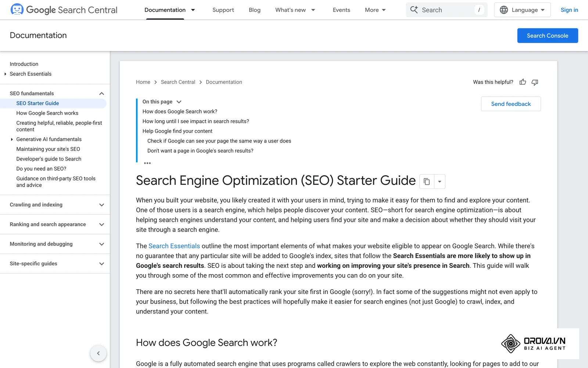Open Introduction in the sidebar
The width and height of the screenshot is (588, 368).
[x=24, y=64]
